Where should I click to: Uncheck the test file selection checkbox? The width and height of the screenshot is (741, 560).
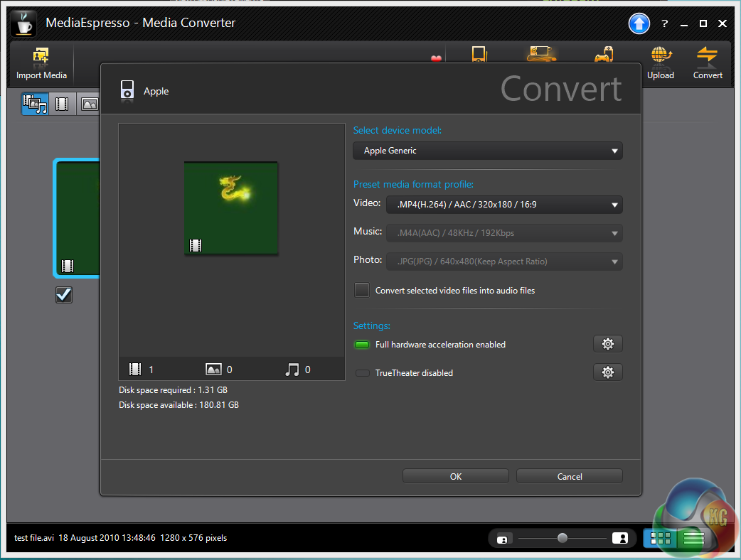click(x=64, y=294)
